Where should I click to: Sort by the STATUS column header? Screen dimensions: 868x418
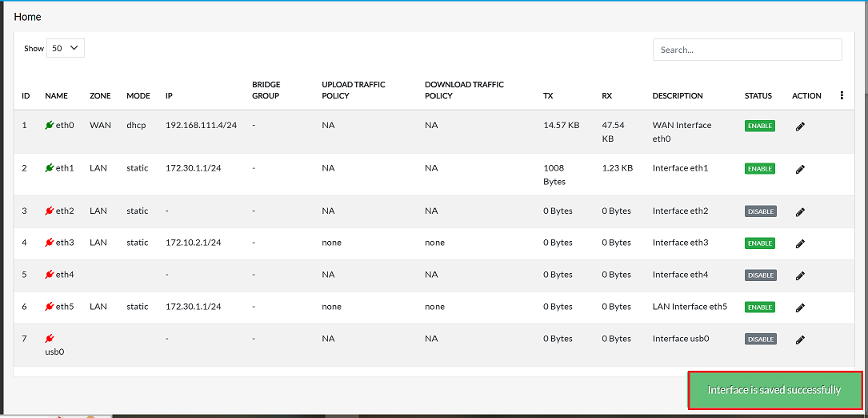758,96
